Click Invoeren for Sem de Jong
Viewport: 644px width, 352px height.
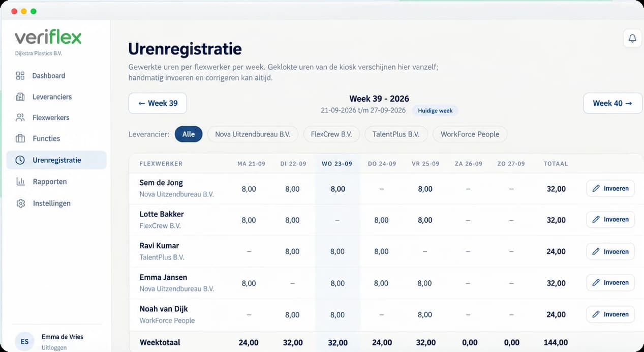click(610, 188)
